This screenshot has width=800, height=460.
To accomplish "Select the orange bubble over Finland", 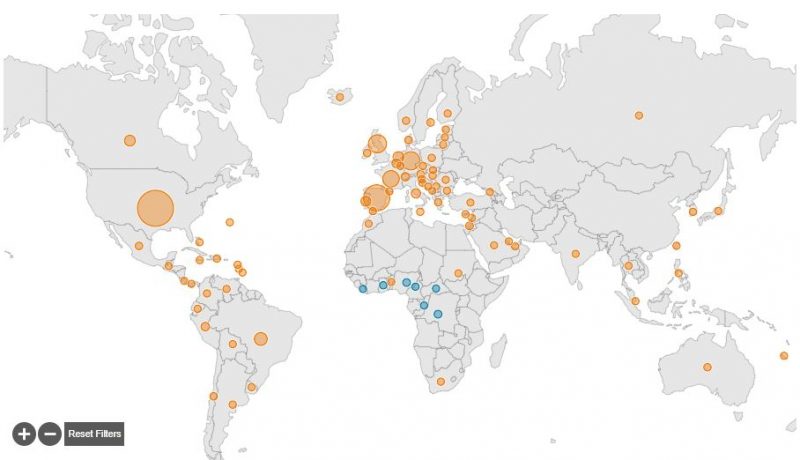I will tap(447, 113).
